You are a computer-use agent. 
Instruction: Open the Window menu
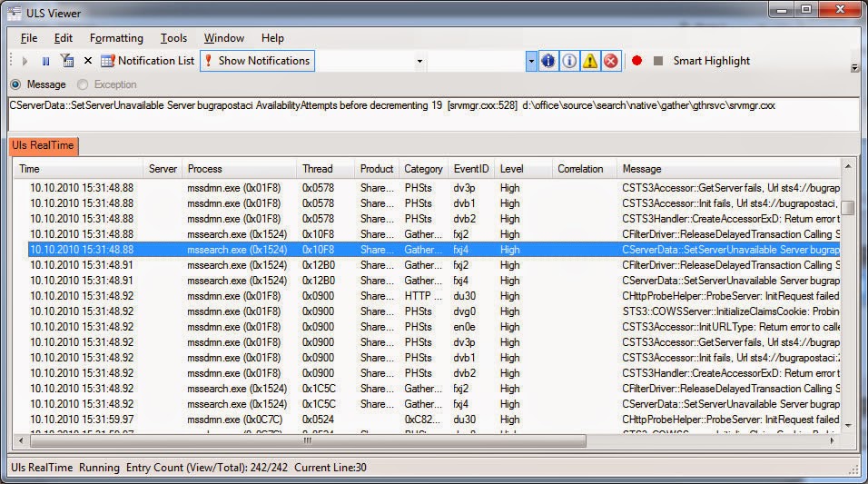[x=224, y=37]
